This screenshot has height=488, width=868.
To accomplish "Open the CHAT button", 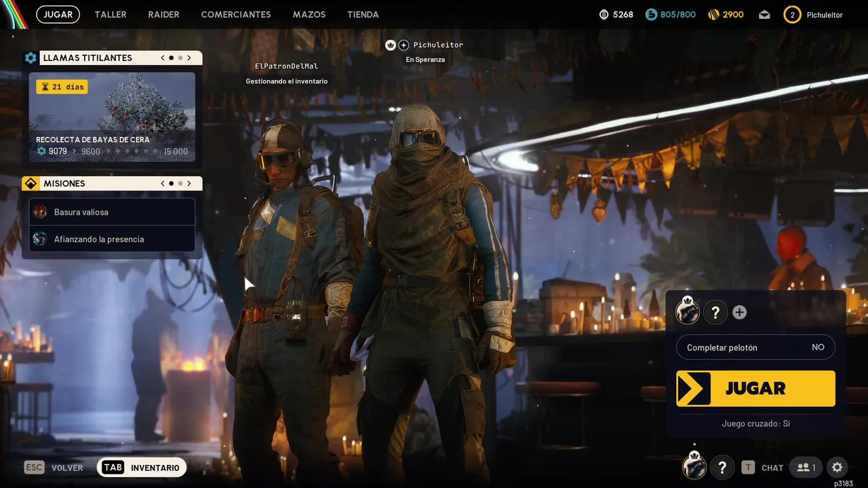I will [x=762, y=468].
